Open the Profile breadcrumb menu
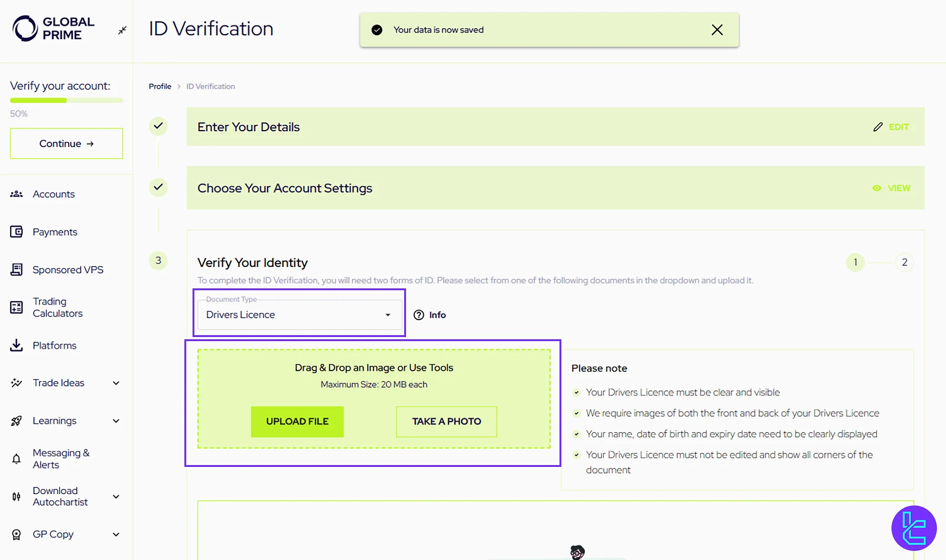The image size is (946, 560). point(159,86)
